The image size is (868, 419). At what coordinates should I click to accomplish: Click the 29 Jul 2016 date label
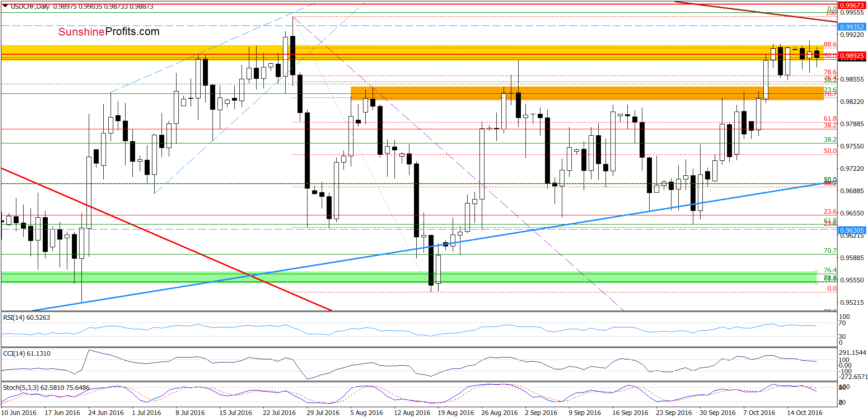pyautogui.click(x=323, y=413)
